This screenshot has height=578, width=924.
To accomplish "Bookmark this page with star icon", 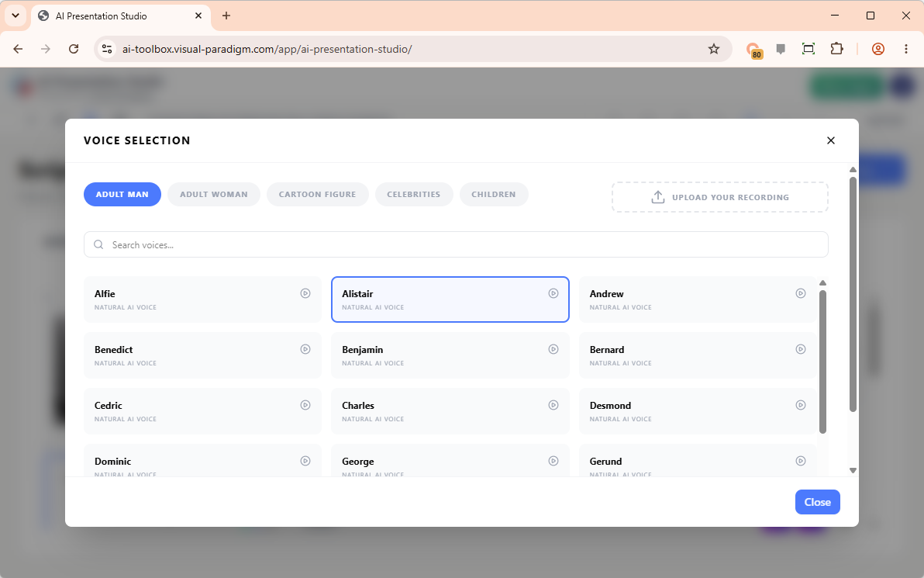I will 714,49.
